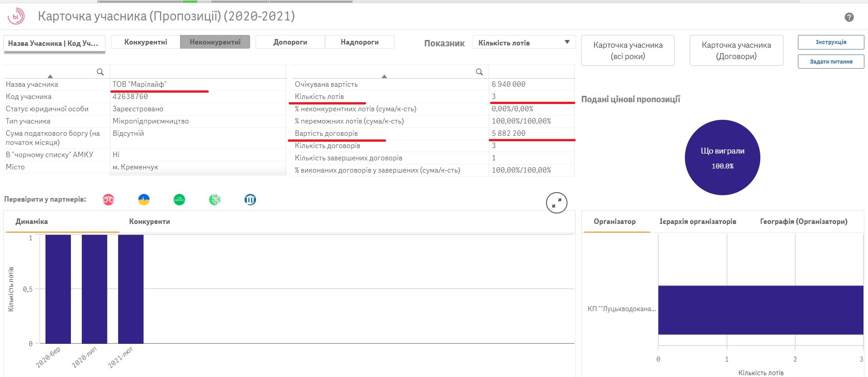Toggle the Неконкурентні filter
This screenshot has height=377, width=868.
[215, 42]
